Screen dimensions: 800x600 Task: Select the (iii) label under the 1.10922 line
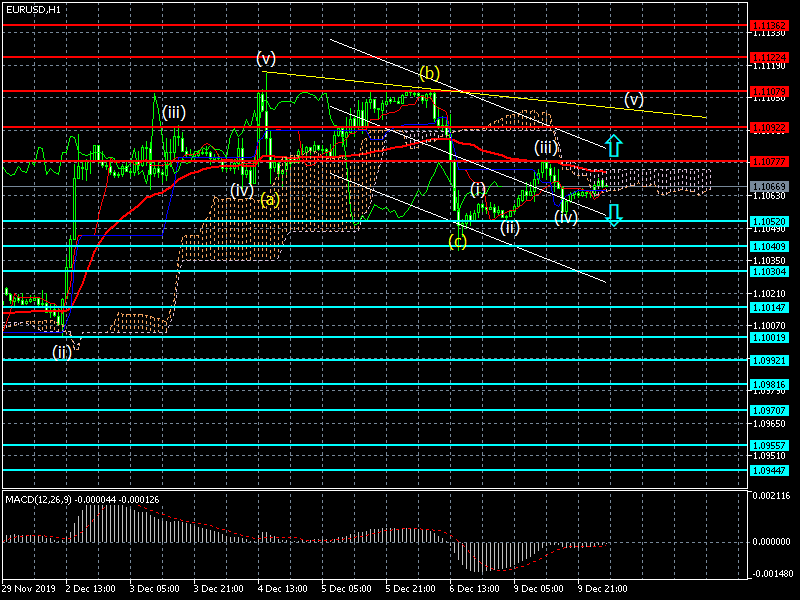545,147
